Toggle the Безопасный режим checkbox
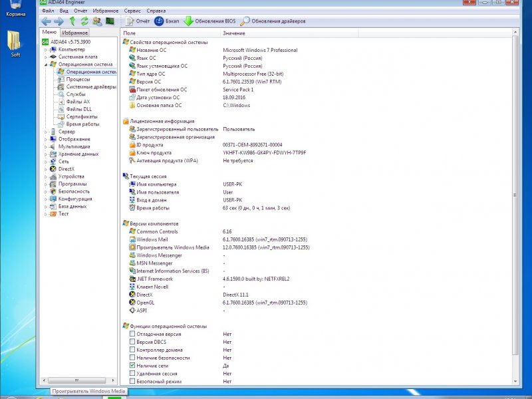 click(x=132, y=381)
